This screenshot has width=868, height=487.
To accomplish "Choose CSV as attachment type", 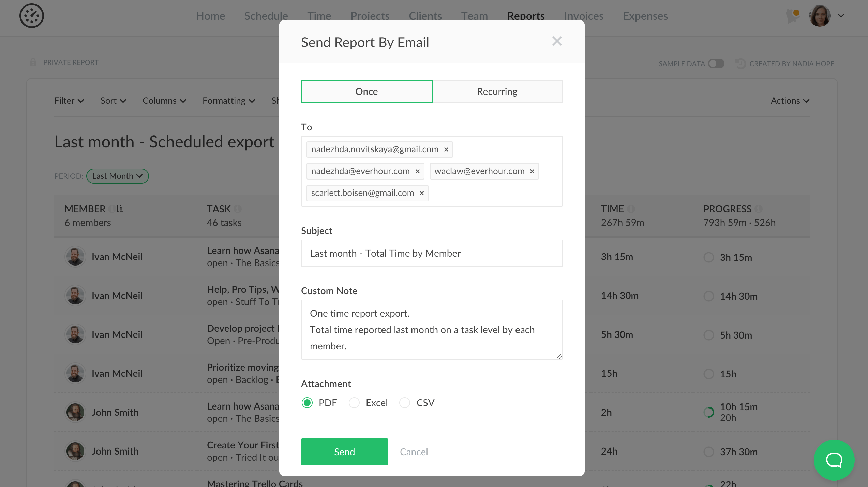I will (405, 403).
